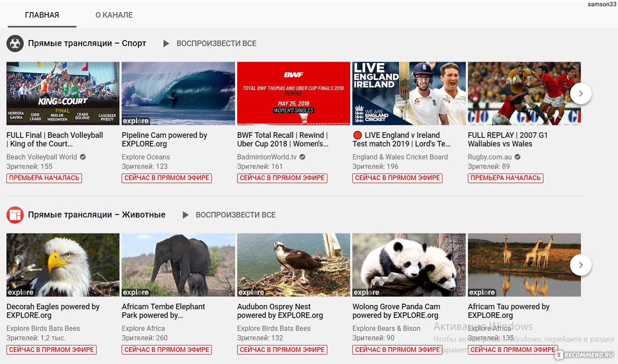
Task: Click red live dot on England v Ireland
Action: [358, 135]
